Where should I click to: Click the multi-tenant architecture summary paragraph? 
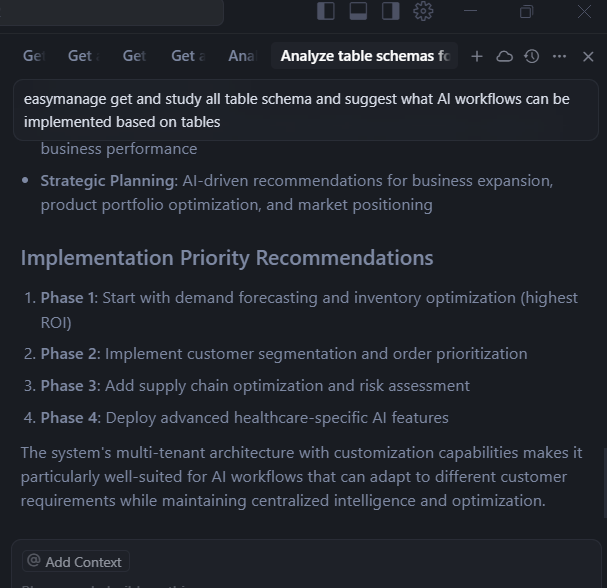[301, 477]
